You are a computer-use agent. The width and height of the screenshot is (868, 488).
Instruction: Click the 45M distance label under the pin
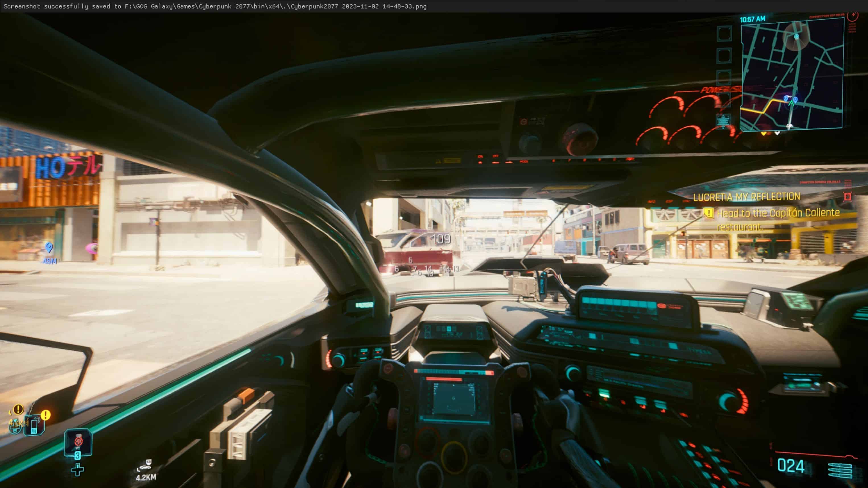[x=50, y=261]
